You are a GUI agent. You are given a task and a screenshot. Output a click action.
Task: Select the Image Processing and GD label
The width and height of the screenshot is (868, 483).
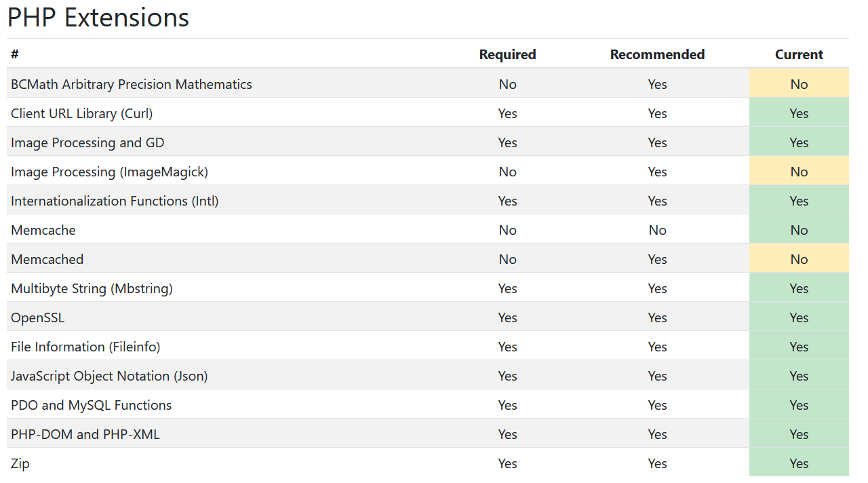point(87,142)
